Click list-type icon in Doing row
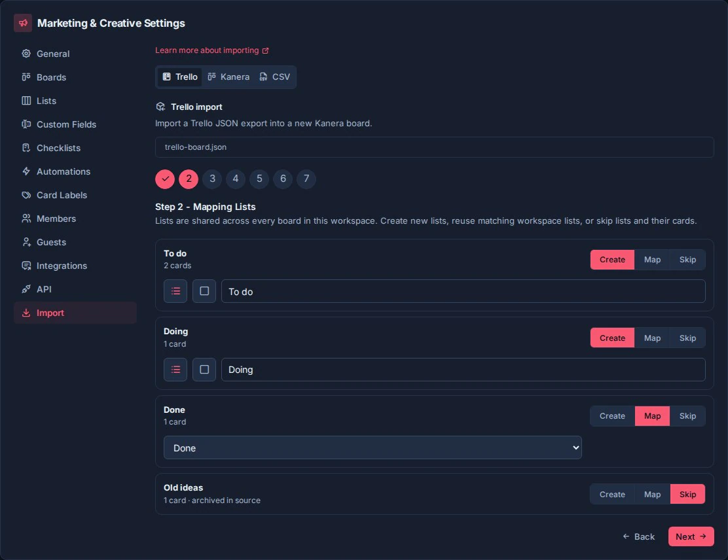Screen dimensions: 728x560 click(x=175, y=370)
